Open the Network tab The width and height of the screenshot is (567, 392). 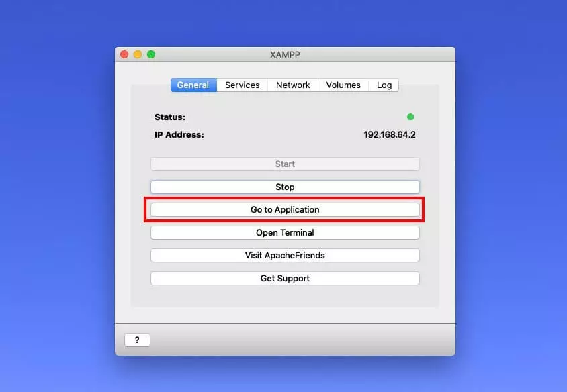293,85
